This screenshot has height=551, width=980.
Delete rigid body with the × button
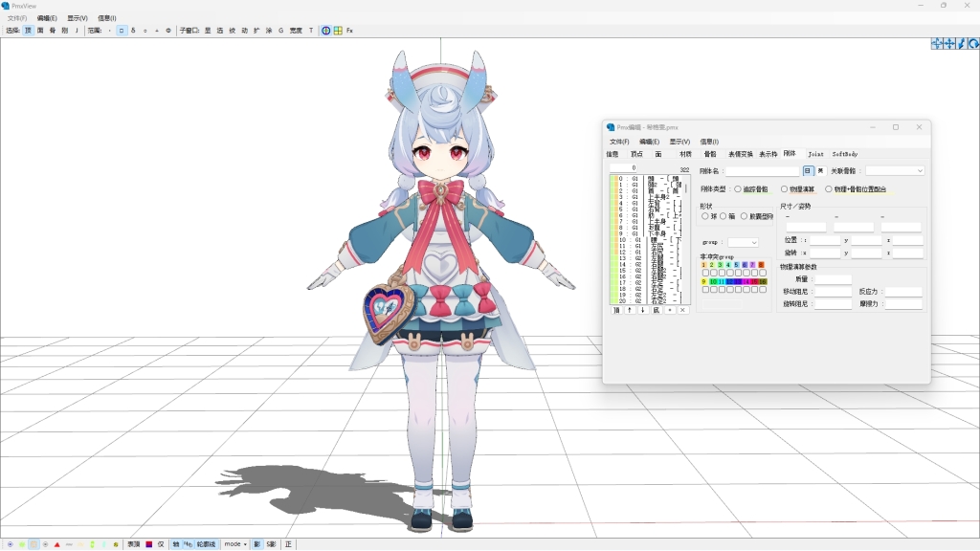[x=682, y=310]
